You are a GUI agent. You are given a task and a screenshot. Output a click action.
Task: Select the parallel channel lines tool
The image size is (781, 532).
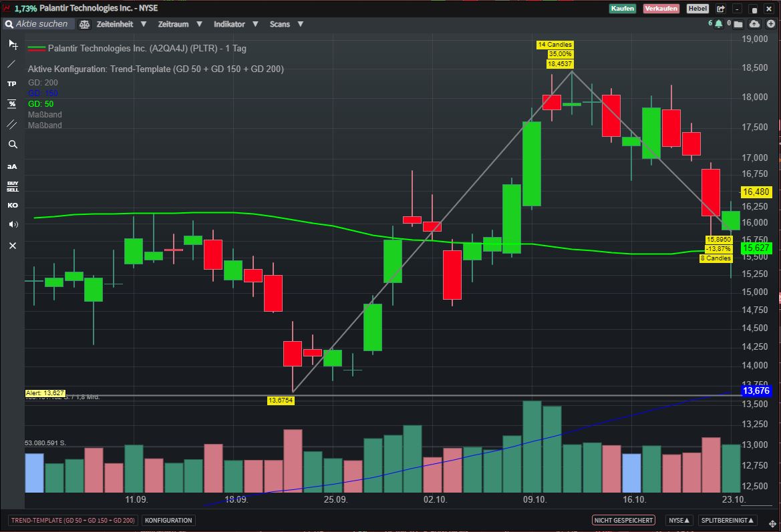pos(12,124)
